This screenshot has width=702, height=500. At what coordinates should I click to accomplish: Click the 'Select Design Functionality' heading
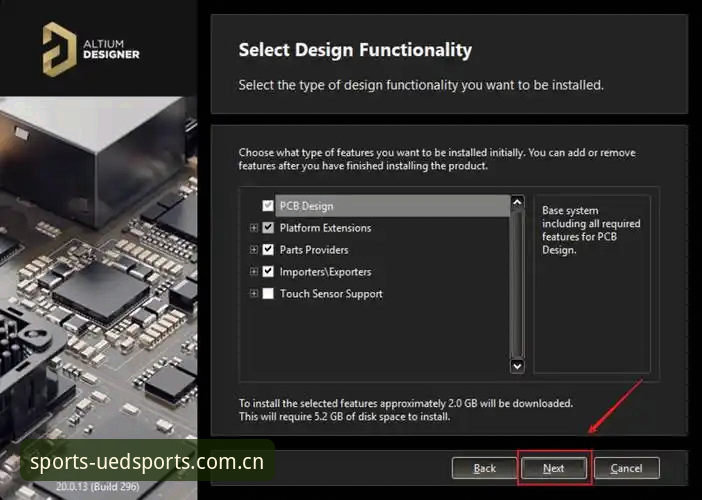coord(355,50)
